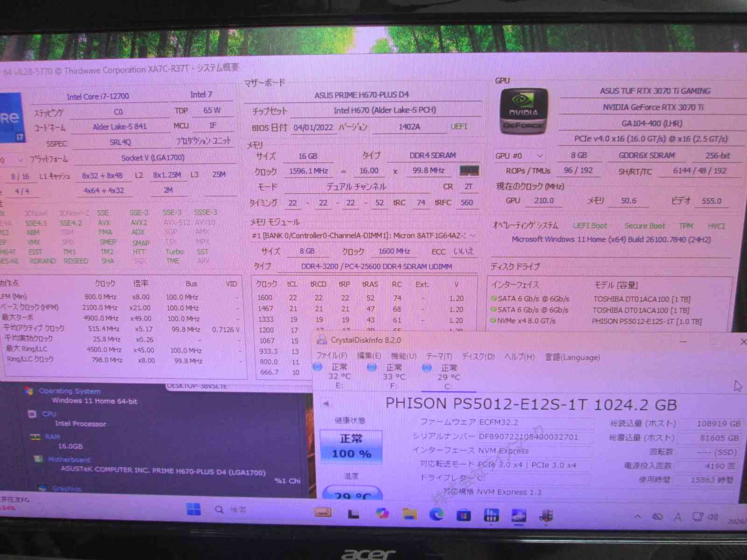Click the NVIDIA GeForce logo
The width and height of the screenshot is (747, 560).
pyautogui.click(x=523, y=112)
